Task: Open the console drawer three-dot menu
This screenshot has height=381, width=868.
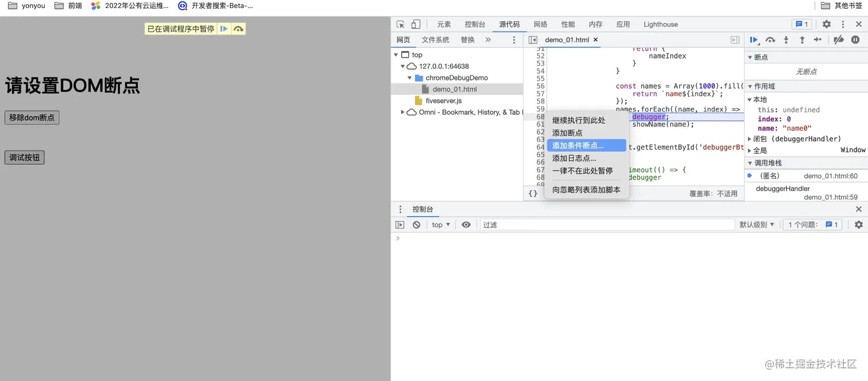Action: [400, 209]
